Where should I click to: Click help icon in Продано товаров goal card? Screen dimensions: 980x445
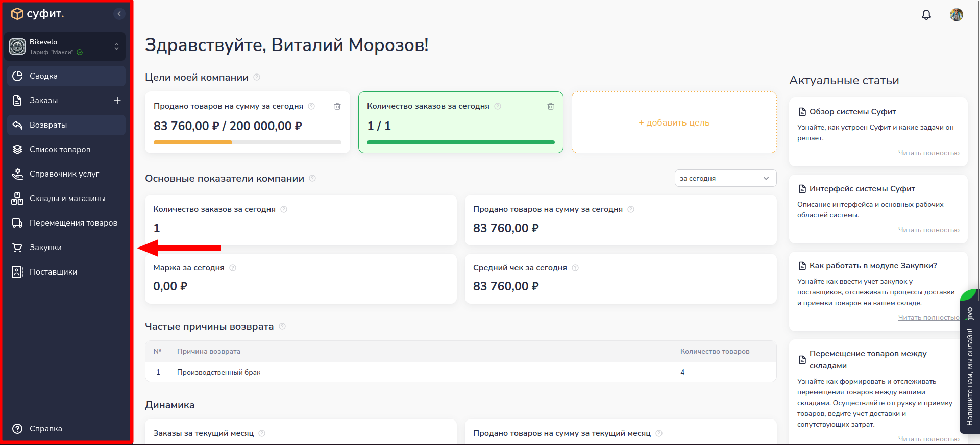(x=311, y=106)
